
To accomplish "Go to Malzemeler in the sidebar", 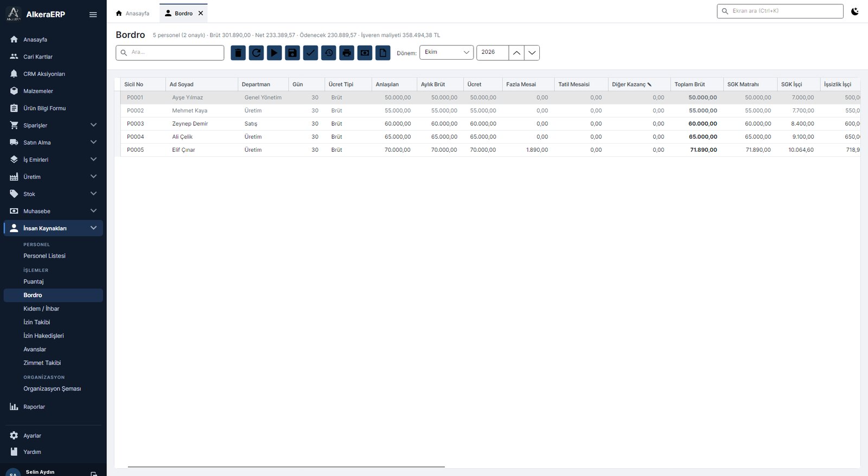I will click(53, 91).
